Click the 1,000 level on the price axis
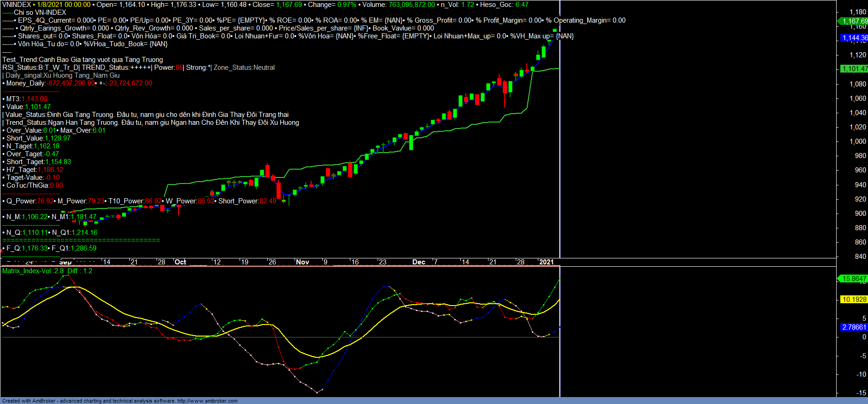Screen dimensions: 868x404 (x=858, y=141)
